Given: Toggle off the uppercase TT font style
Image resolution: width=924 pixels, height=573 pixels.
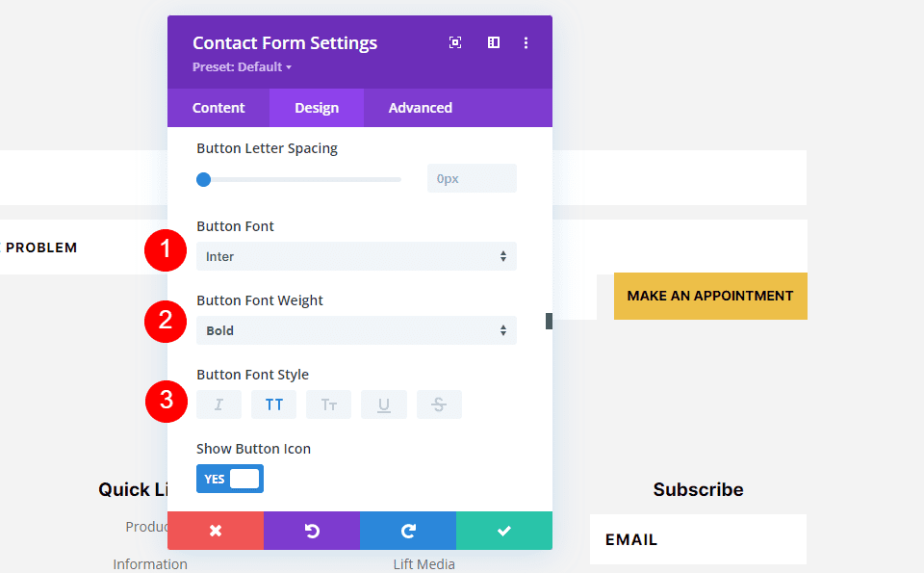Looking at the screenshot, I should 273,404.
